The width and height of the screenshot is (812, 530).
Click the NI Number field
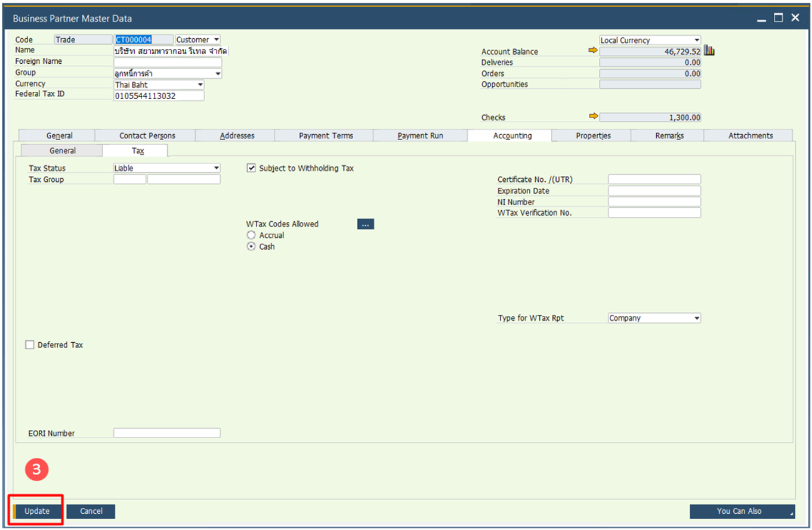[654, 202]
